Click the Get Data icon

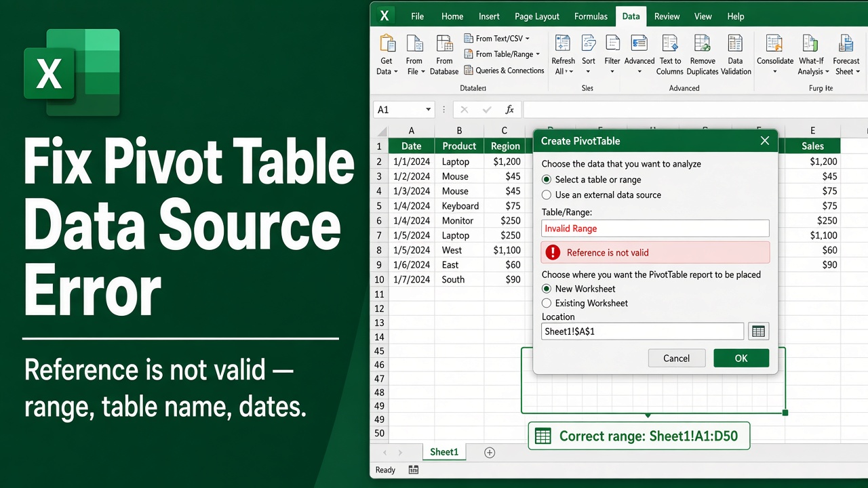point(387,43)
